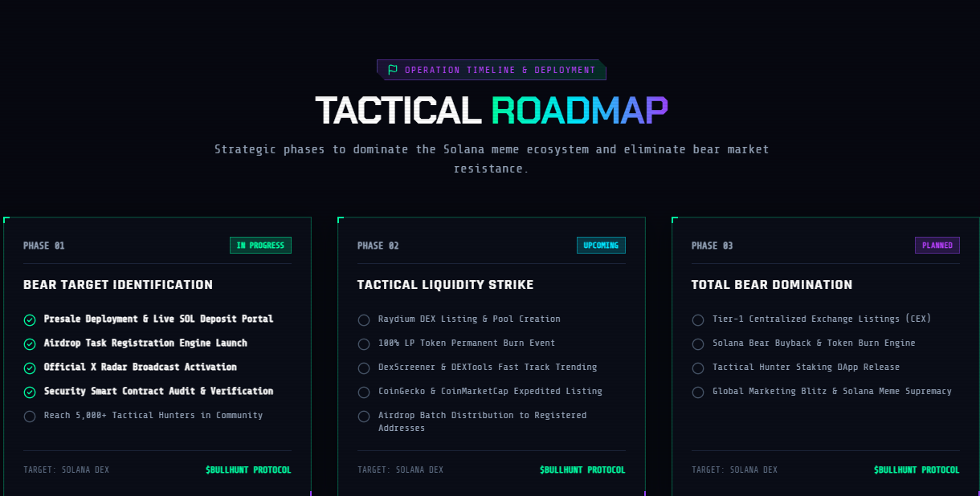The height and width of the screenshot is (496, 980).
Task: Click 100% LP Token Permanent Burn Event text
Action: point(467,344)
